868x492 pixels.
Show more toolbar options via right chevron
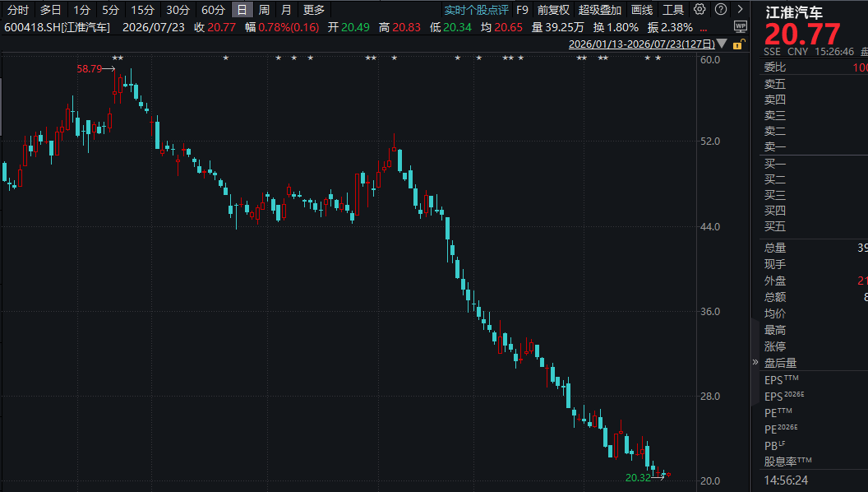(740, 9)
